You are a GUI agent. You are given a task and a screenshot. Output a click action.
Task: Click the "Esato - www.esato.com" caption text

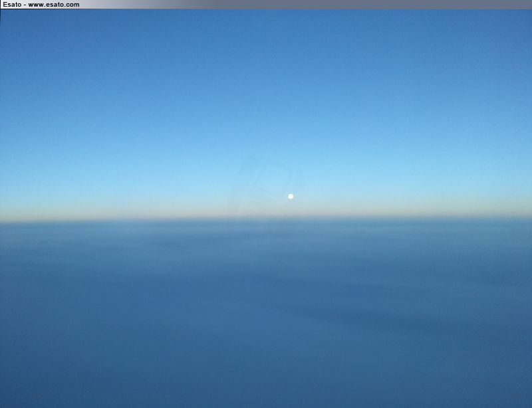(41, 5)
